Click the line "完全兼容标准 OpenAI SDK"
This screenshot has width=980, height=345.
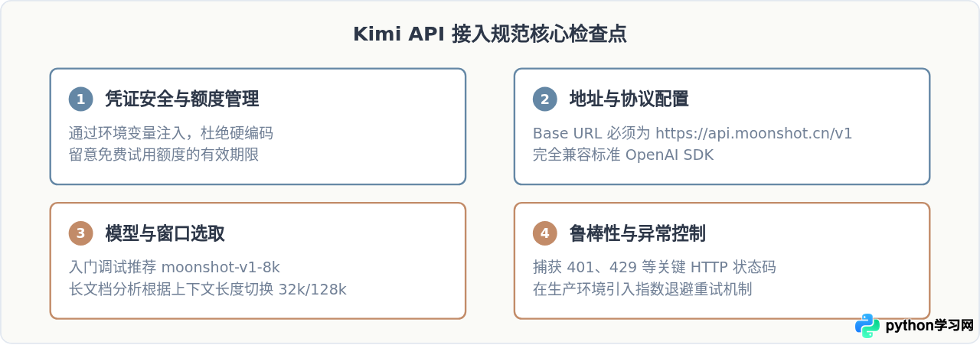click(x=622, y=155)
